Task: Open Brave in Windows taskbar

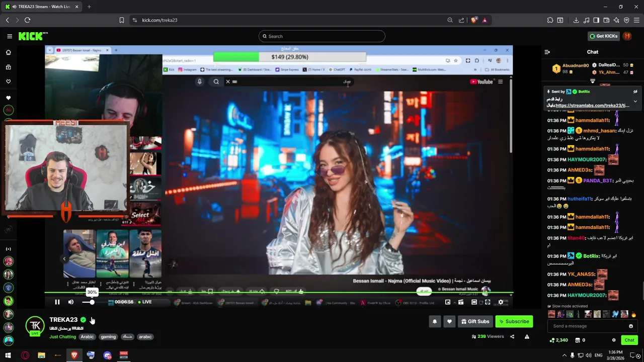Action: pyautogui.click(x=74, y=355)
